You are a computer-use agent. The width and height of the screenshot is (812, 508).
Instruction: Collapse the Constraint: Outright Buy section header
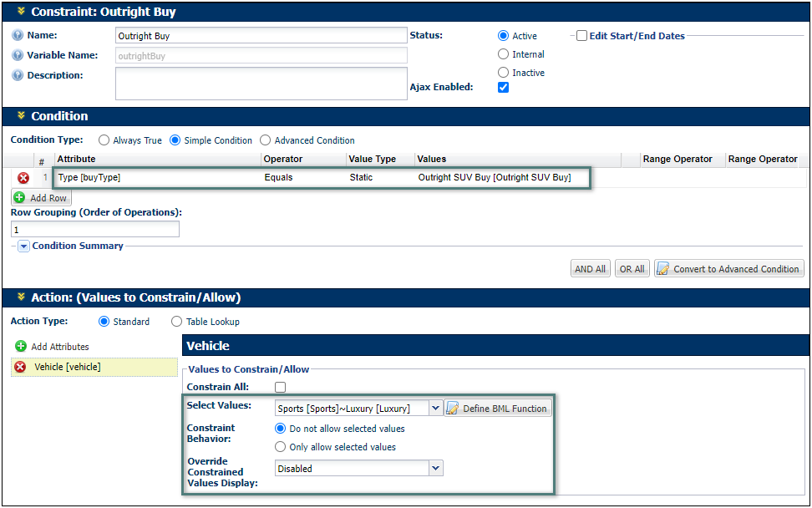[x=21, y=12]
